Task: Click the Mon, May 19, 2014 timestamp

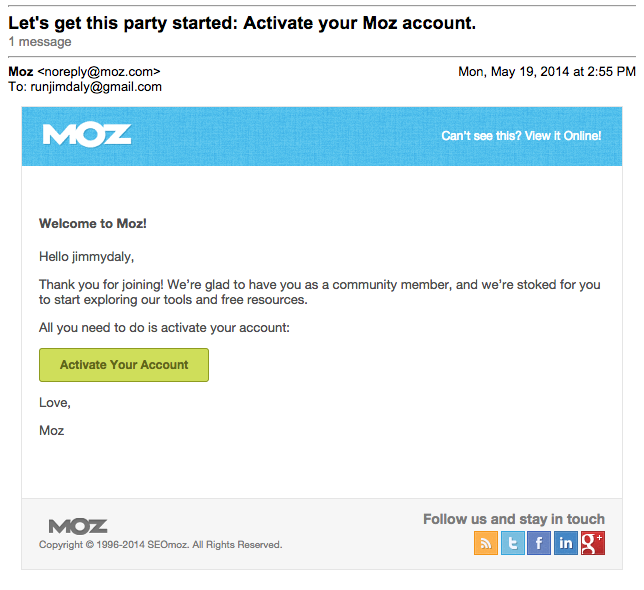Action: [546, 71]
